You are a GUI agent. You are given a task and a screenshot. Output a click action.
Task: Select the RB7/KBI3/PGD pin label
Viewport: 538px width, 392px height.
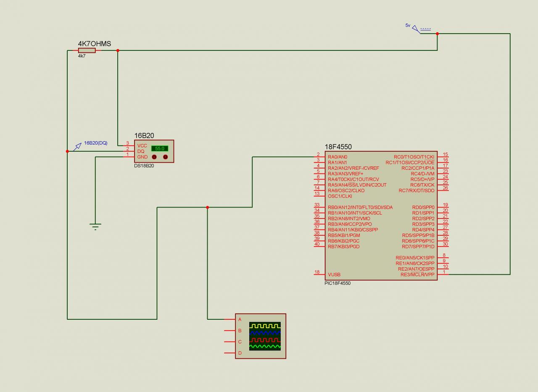344,247
